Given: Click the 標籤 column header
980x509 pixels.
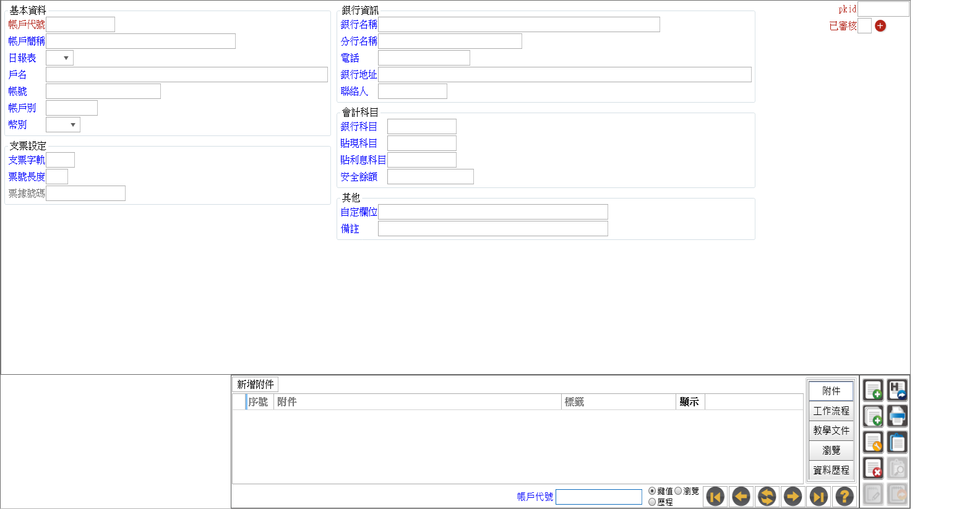Looking at the screenshot, I should 619,402.
